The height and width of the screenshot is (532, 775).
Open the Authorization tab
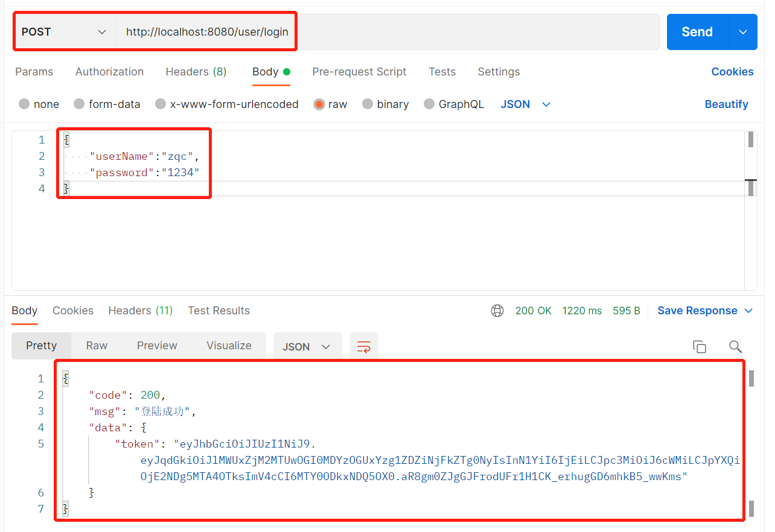[109, 72]
